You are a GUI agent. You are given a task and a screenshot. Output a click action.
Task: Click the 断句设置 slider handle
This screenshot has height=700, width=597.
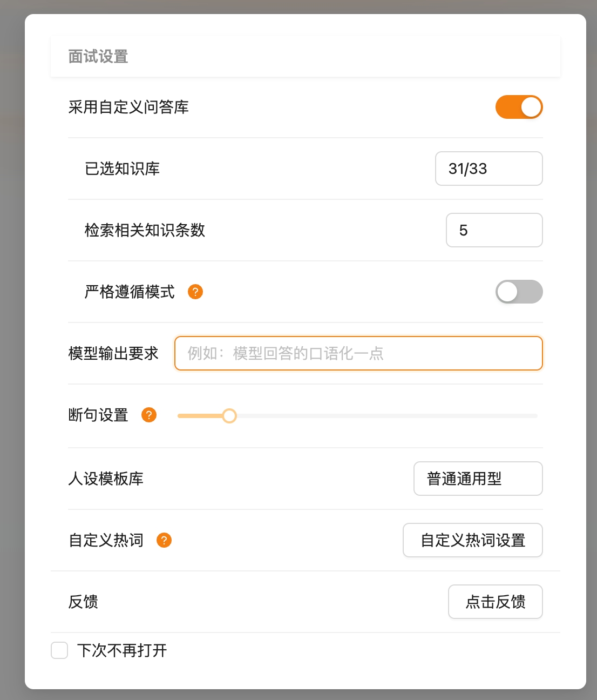click(230, 415)
